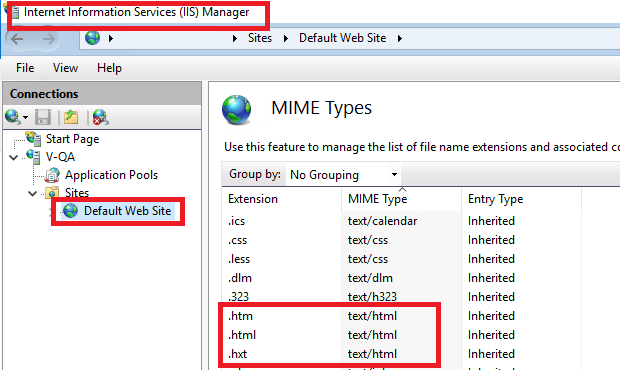Click the Delete Connection icon

point(100,117)
